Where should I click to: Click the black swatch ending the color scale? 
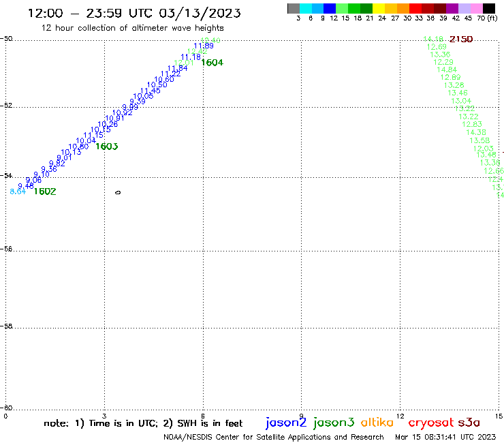(488, 8)
